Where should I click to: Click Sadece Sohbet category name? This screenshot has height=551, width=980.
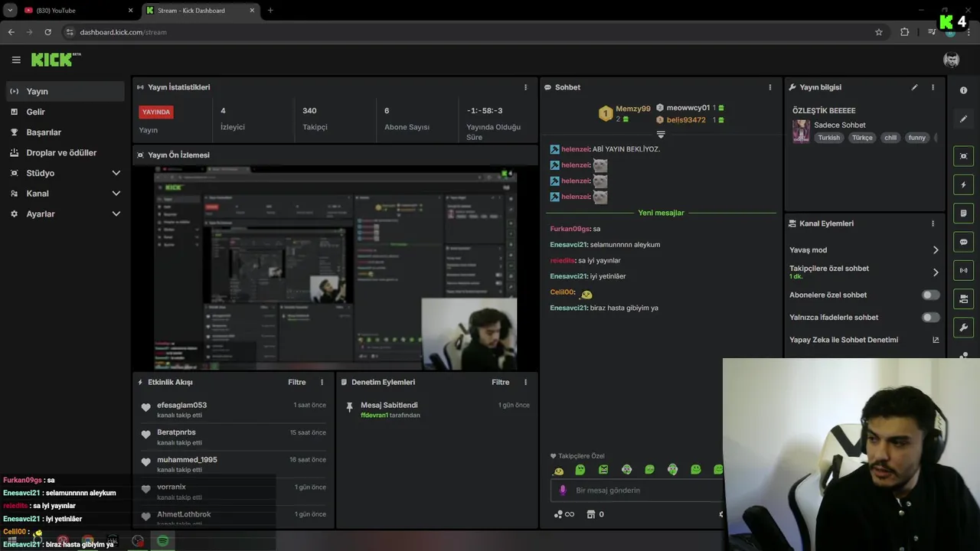pyautogui.click(x=840, y=125)
